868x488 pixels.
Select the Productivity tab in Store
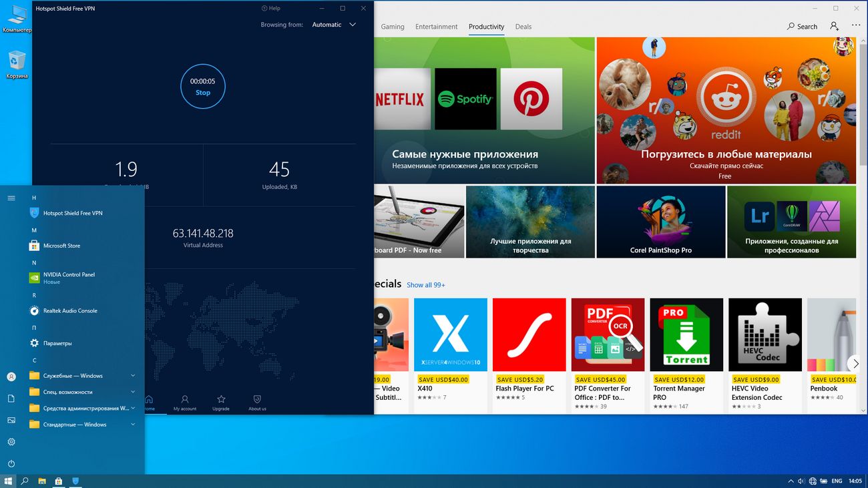click(x=486, y=27)
